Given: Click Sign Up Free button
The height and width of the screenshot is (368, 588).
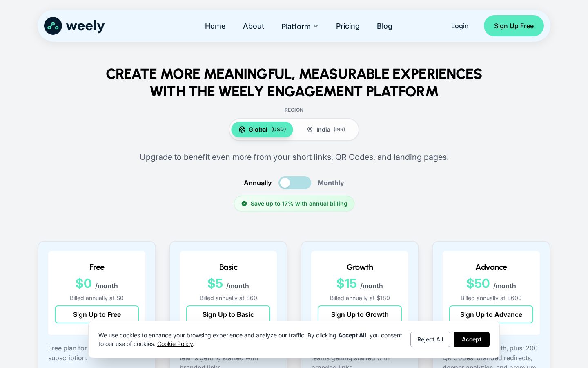Looking at the screenshot, I should click(x=514, y=26).
